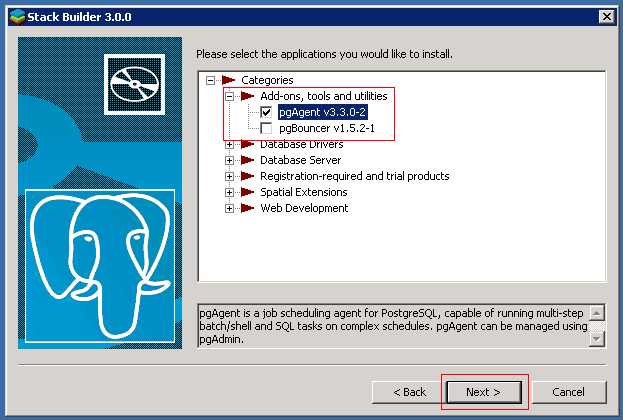Expand the Database Drivers category
Image resolution: width=623 pixels, height=420 pixels.
pyautogui.click(x=229, y=145)
